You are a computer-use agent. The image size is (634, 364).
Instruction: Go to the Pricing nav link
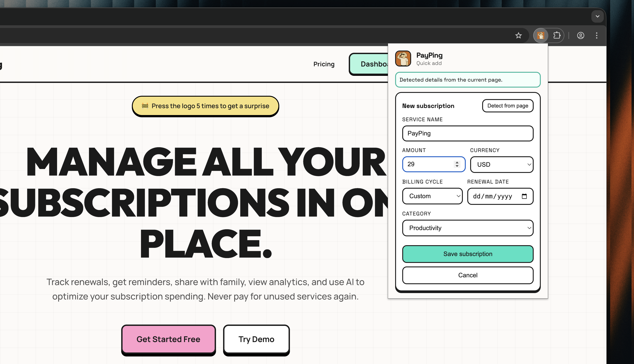(324, 64)
